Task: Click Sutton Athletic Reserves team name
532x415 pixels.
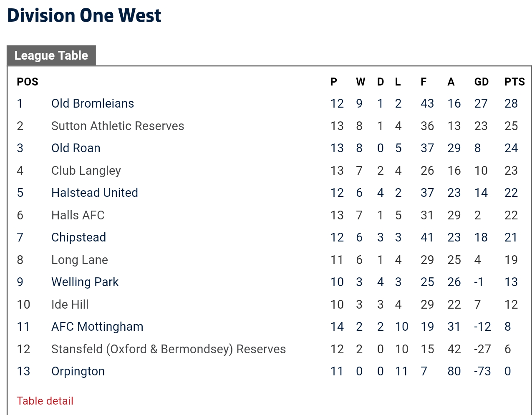Action: [118, 126]
